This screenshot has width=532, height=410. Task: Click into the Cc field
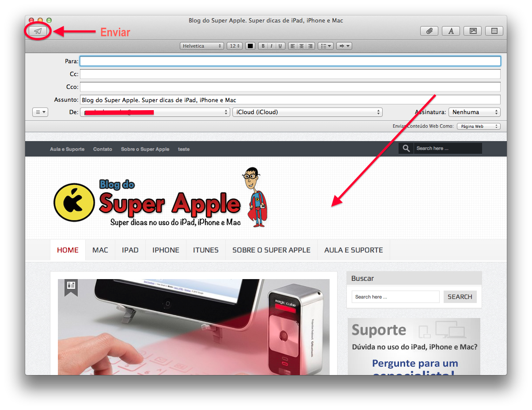pos(290,74)
